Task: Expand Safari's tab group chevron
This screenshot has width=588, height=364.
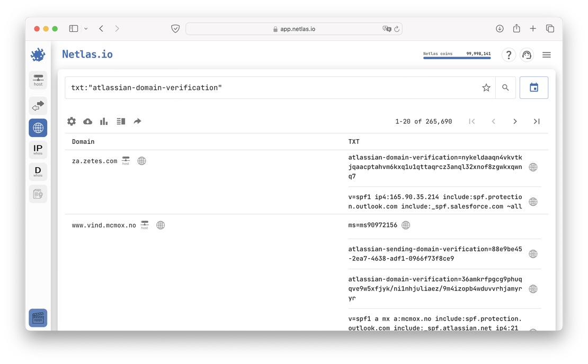Action: coord(85,29)
